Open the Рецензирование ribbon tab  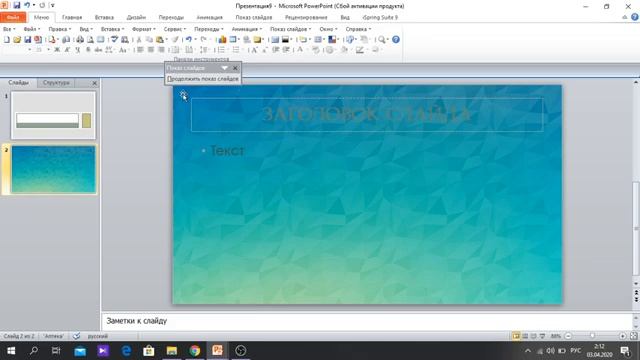tap(306, 17)
